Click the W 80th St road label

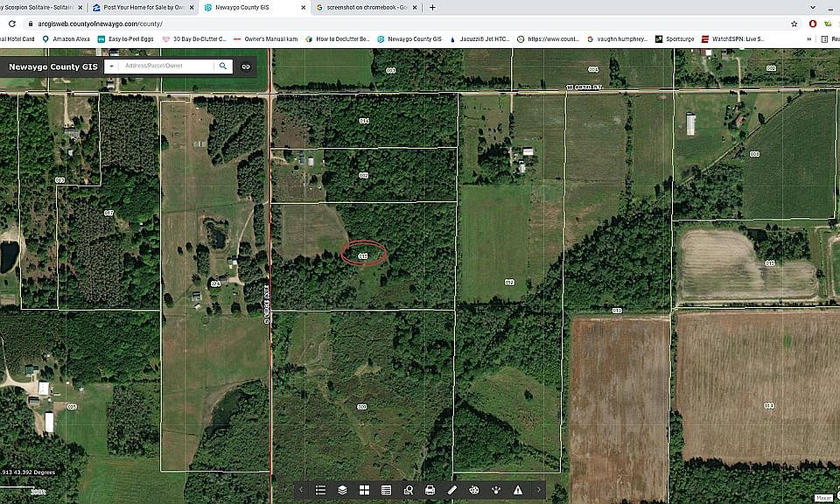pos(584,87)
